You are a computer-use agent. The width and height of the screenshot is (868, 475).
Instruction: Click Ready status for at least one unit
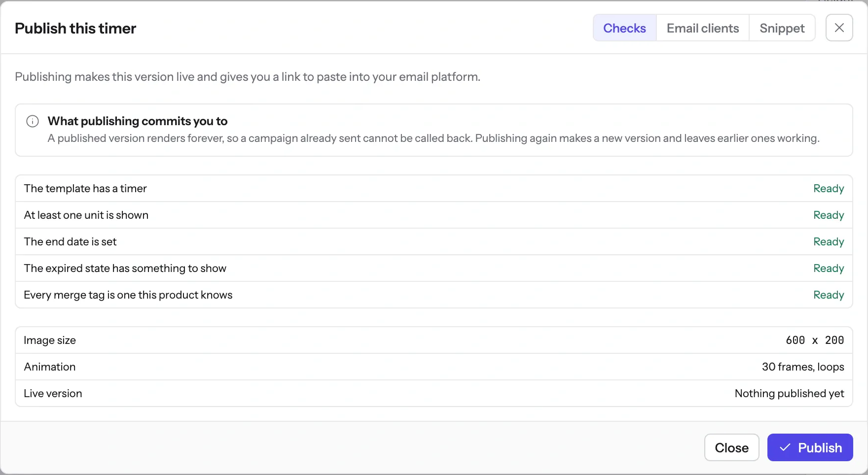(829, 215)
